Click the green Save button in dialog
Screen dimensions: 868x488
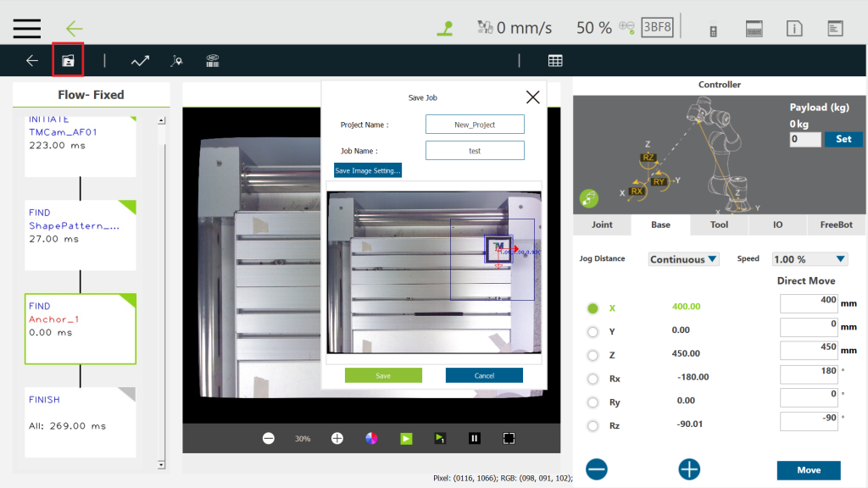tap(383, 375)
